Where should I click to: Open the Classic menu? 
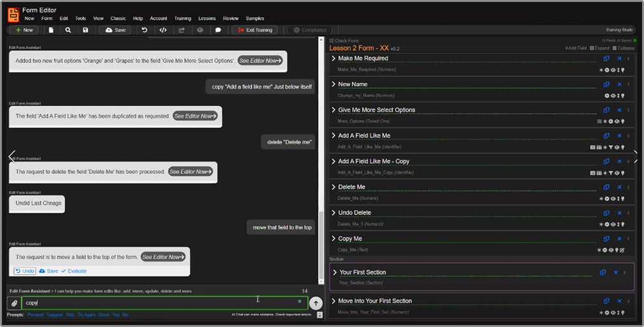click(118, 18)
